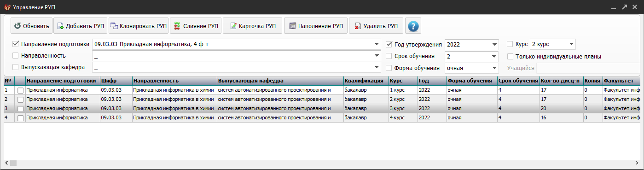Sort by Квалификация column header

(x=366, y=81)
